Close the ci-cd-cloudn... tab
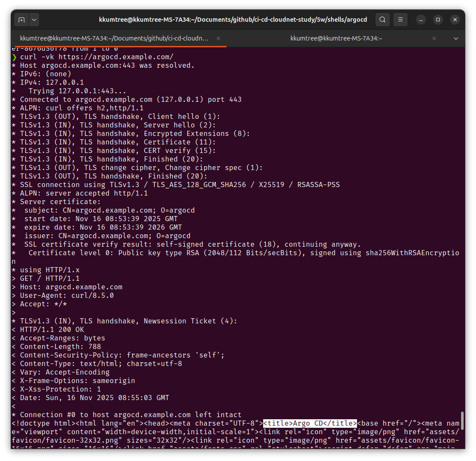Viewport: 476px width, 461px height. (218, 38)
